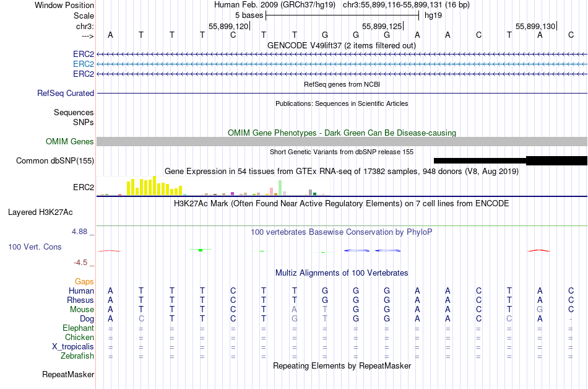The width and height of the screenshot is (588, 389).
Task: Select the Rhesus alignment row label
Action: [x=80, y=300]
